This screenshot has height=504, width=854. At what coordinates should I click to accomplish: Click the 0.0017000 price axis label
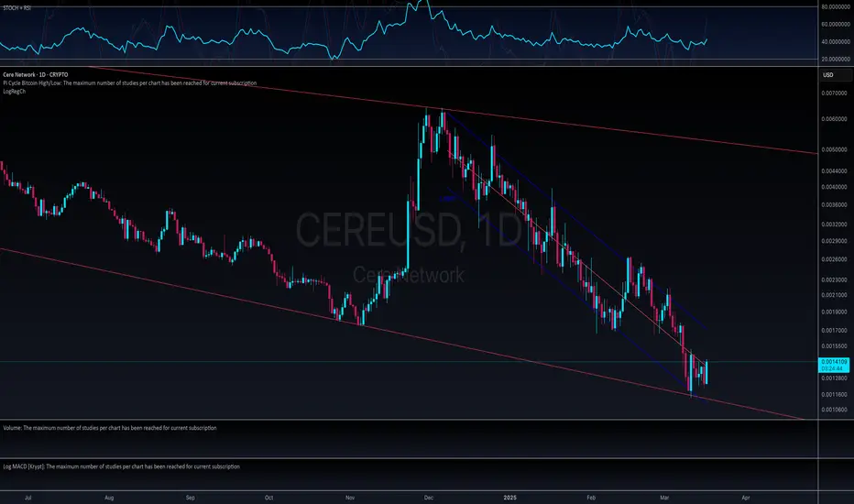pyautogui.click(x=834, y=330)
